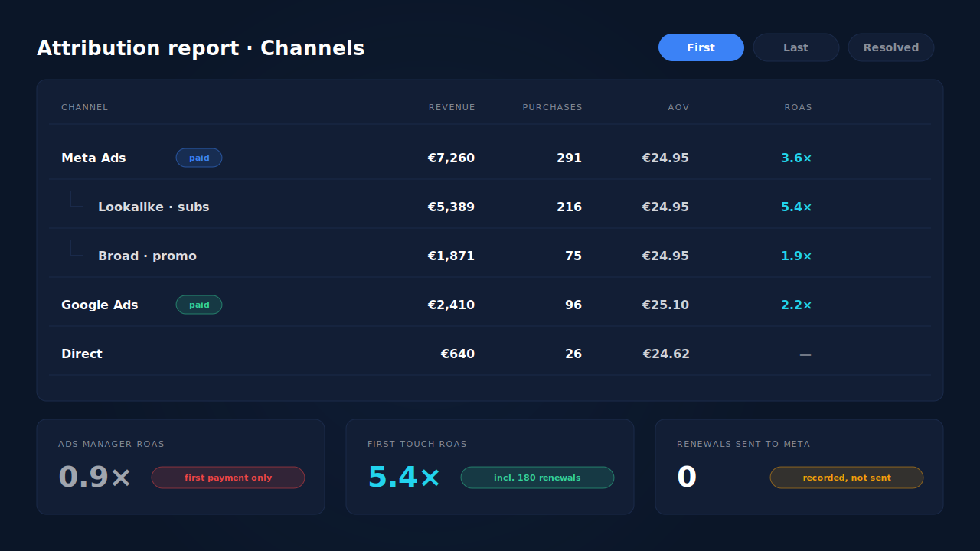Select the Resolved attribution tab
The height and width of the screenshot is (551, 980).
891,47
